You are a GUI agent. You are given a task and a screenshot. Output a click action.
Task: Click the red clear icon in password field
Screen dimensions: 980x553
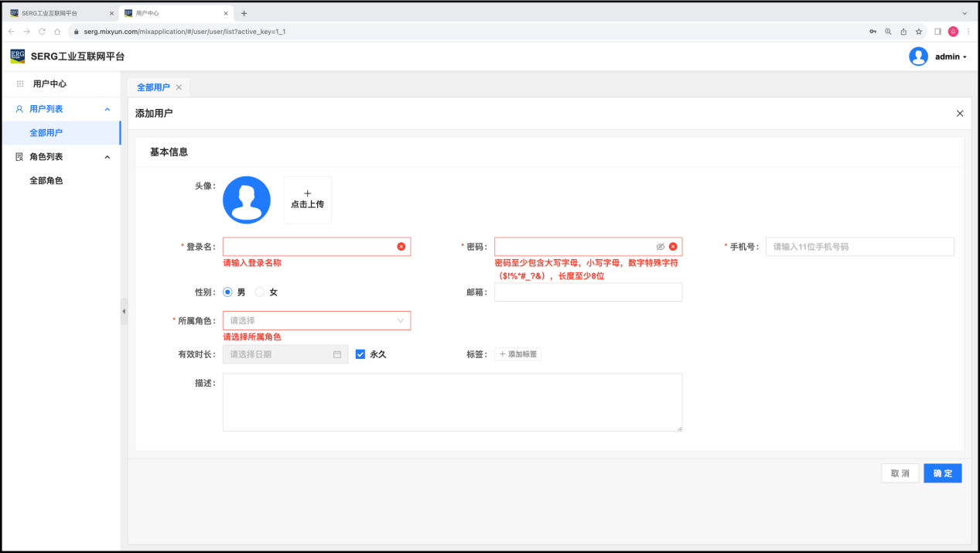(x=673, y=247)
